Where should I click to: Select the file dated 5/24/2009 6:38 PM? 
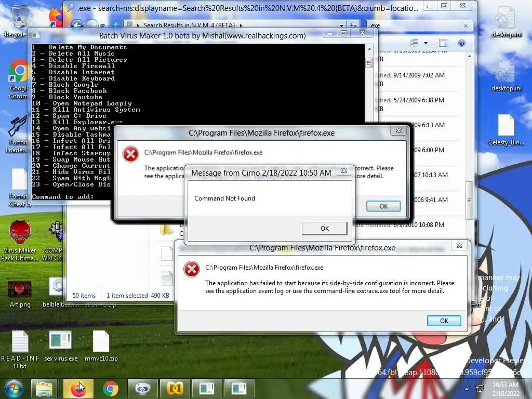coord(419,104)
